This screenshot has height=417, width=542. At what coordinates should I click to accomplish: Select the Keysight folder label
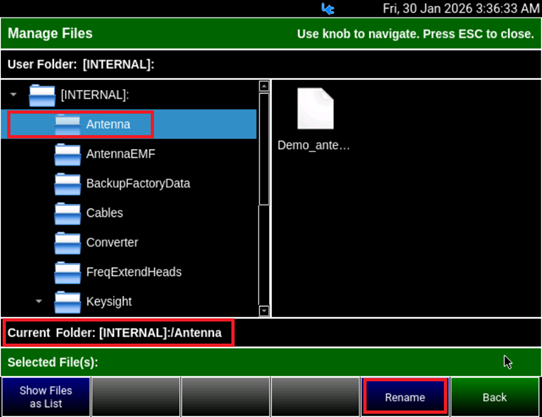[109, 302]
